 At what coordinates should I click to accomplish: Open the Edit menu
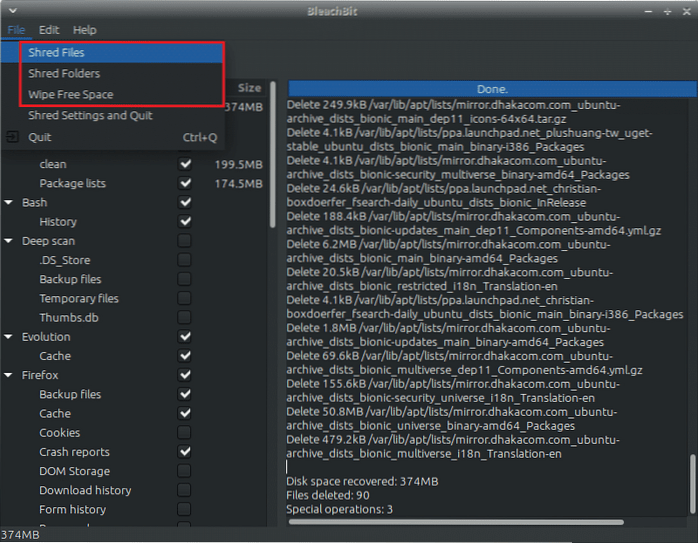pyautogui.click(x=49, y=30)
